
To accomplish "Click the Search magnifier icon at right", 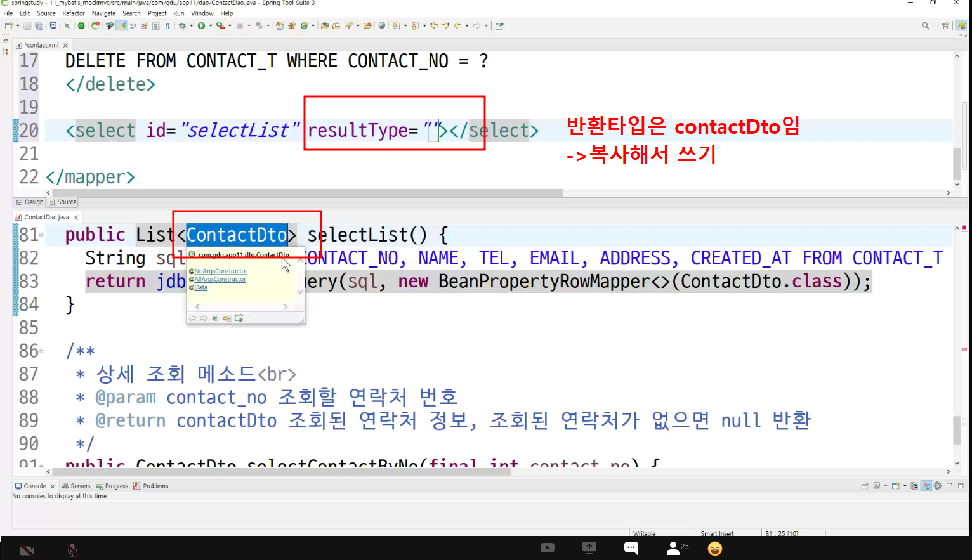I will point(926,26).
